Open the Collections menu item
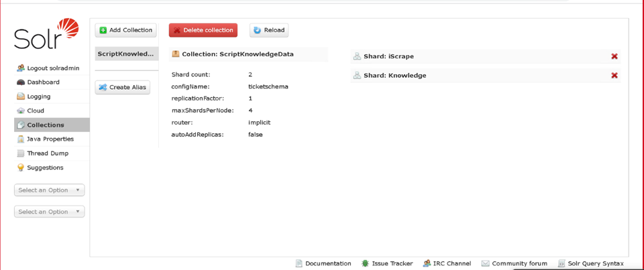This screenshot has height=270, width=644. pyautogui.click(x=52, y=125)
